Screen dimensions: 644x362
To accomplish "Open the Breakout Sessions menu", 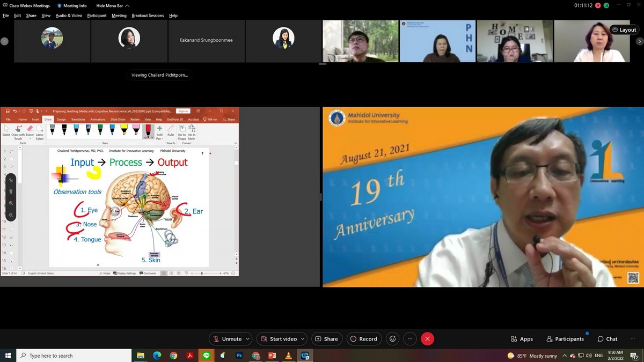I will click(x=148, y=16).
